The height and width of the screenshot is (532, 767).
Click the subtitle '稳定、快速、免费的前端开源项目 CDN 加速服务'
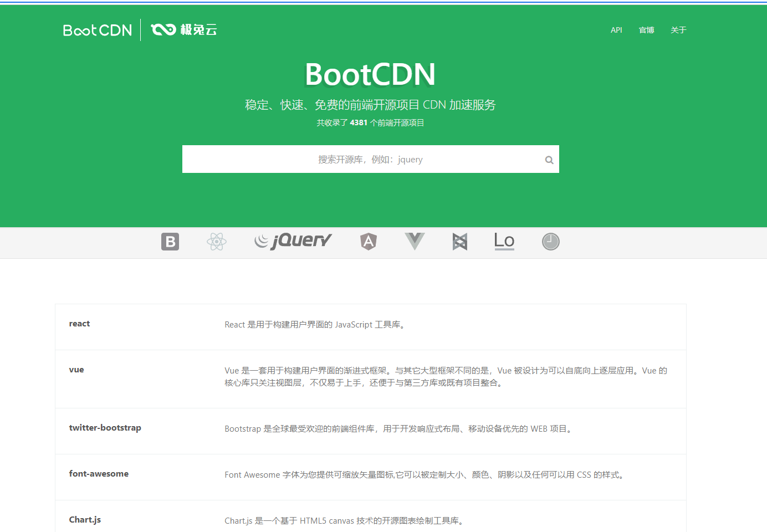tap(370, 105)
